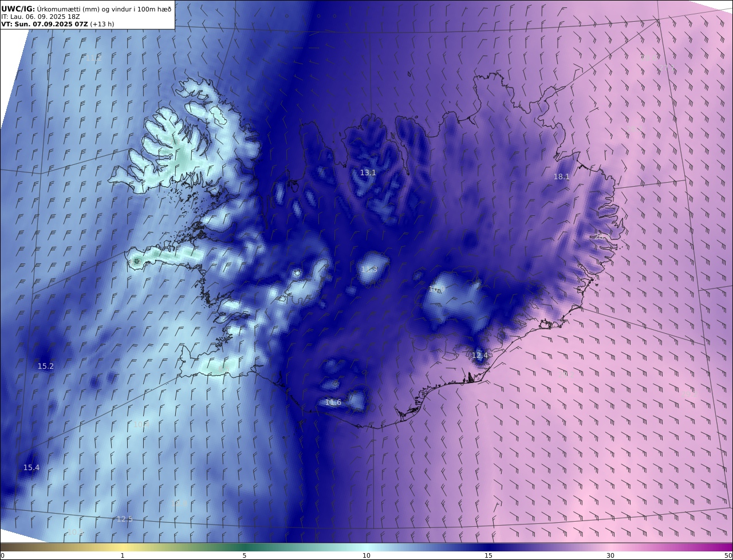This screenshot has width=733, height=560.
Task: Click the colorbar tick label 0
Action: 2,555
